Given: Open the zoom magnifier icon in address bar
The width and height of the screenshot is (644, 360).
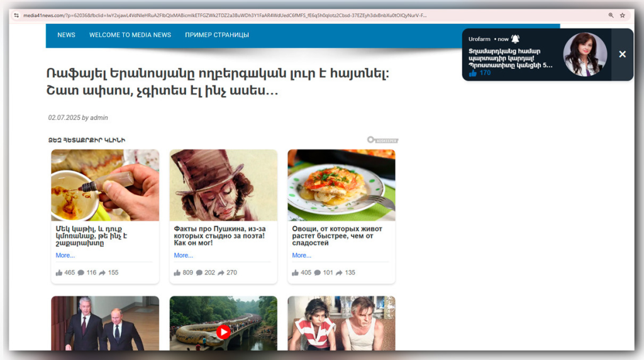Looking at the screenshot, I should [611, 15].
